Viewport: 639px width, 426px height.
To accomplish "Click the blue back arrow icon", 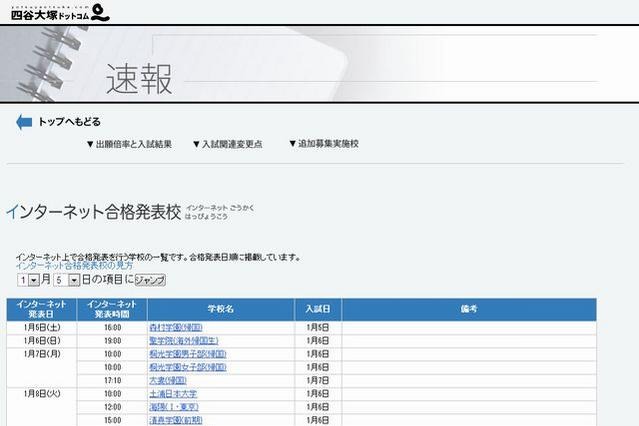I will coord(24,122).
